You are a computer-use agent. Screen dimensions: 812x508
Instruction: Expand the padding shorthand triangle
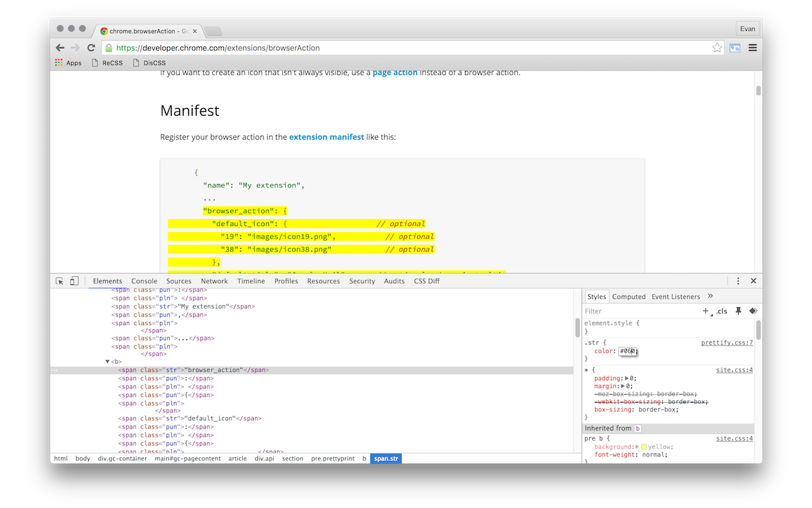click(627, 378)
